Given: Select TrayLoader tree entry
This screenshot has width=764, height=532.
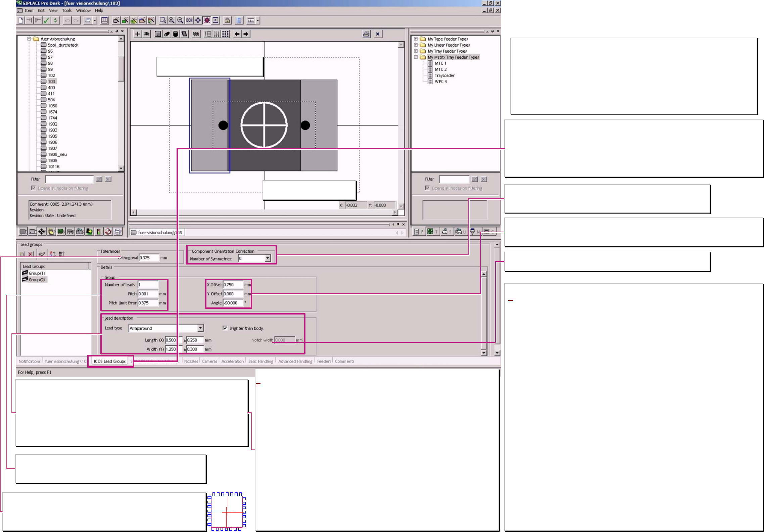Looking at the screenshot, I should pyautogui.click(x=444, y=76).
